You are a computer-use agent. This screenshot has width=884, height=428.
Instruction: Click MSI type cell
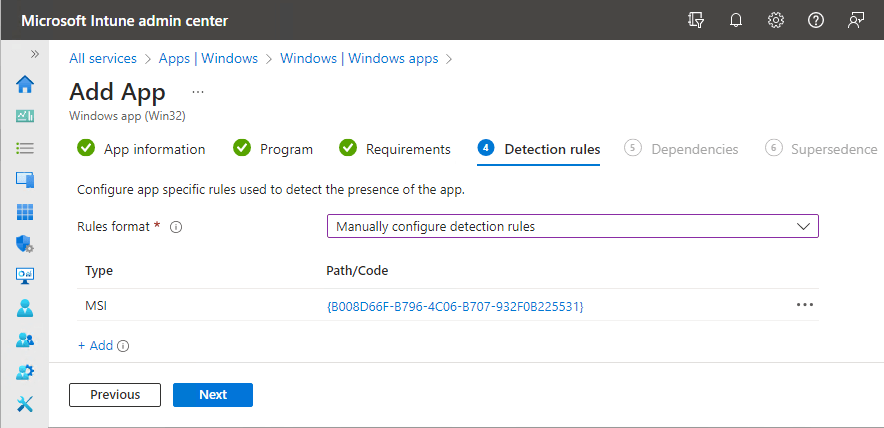pos(96,305)
